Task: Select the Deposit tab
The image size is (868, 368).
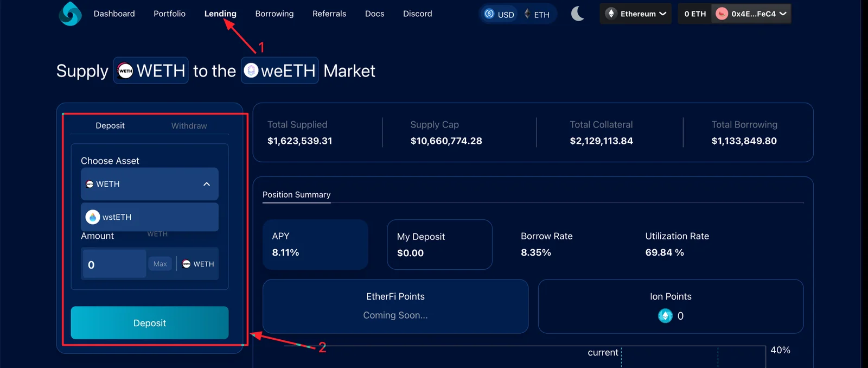Action: [110, 125]
